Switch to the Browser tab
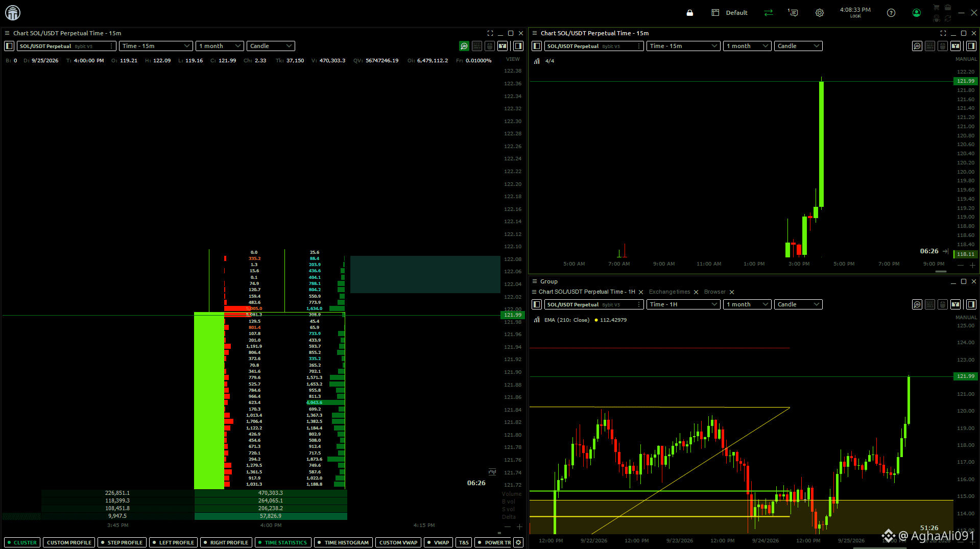This screenshot has width=980, height=549. pyautogui.click(x=714, y=292)
